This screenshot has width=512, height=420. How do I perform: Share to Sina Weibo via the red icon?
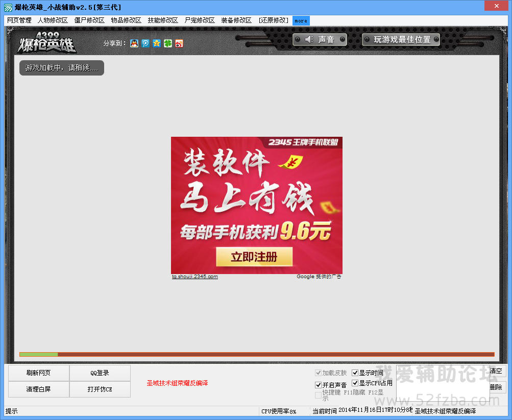(179, 43)
